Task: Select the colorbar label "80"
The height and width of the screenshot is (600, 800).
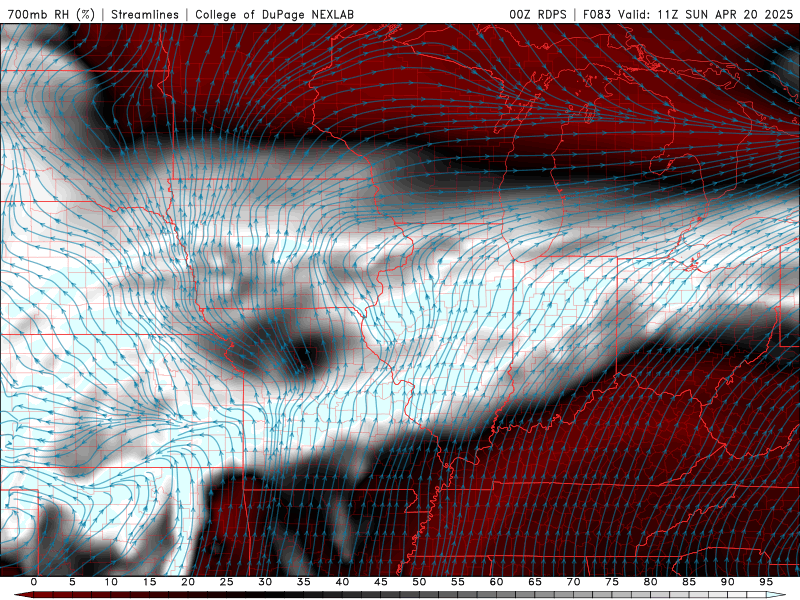Action: click(x=651, y=582)
